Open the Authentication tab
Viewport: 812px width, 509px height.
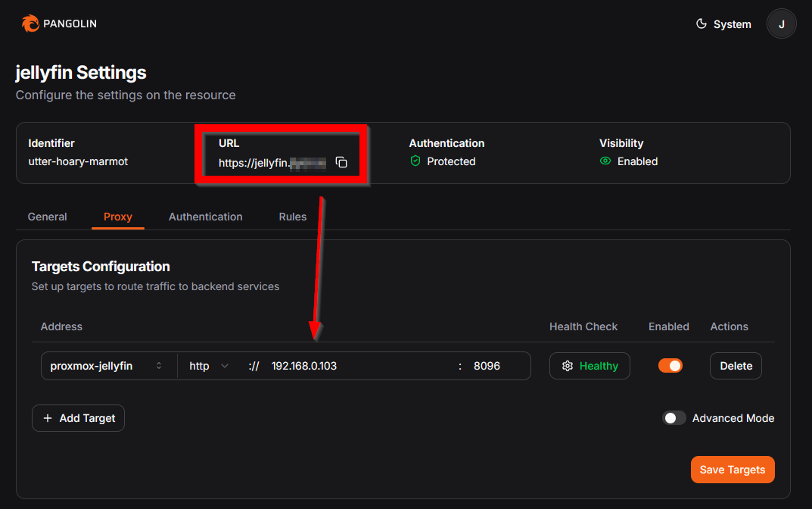pos(205,217)
